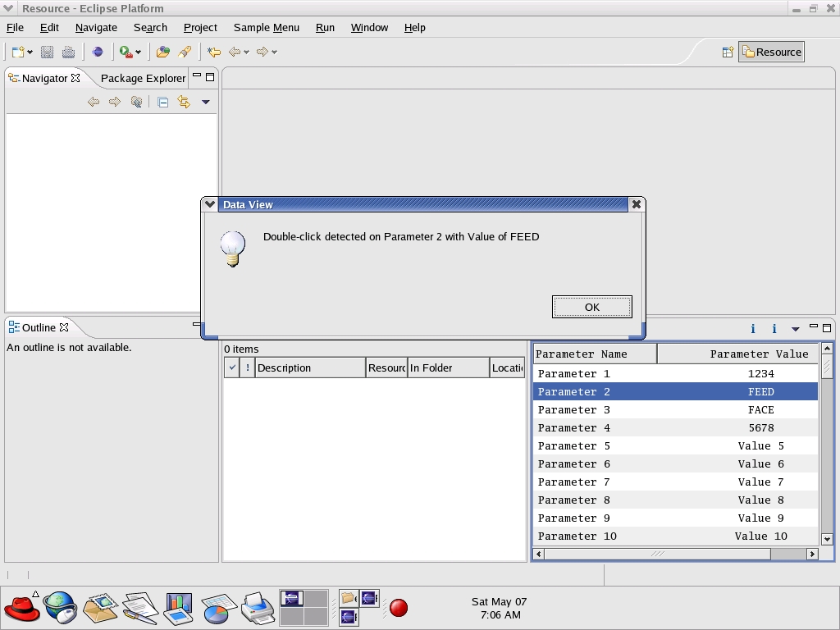Click the flashlight Search icon in toolbar

coord(185,52)
